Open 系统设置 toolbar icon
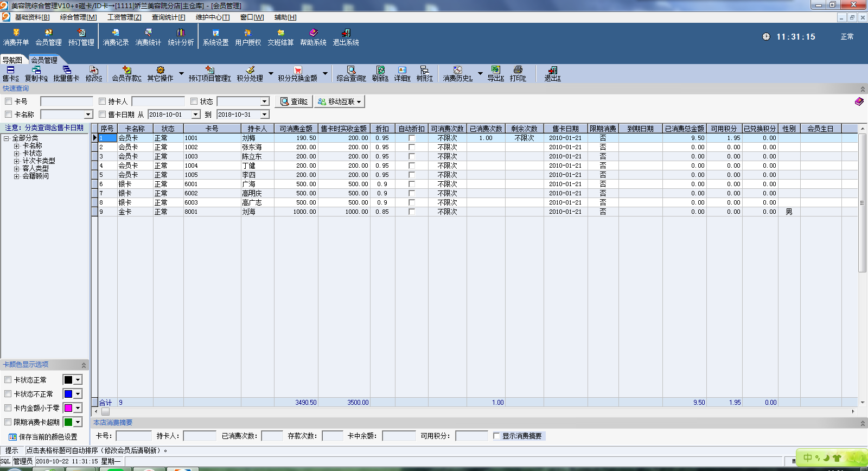 tap(216, 37)
